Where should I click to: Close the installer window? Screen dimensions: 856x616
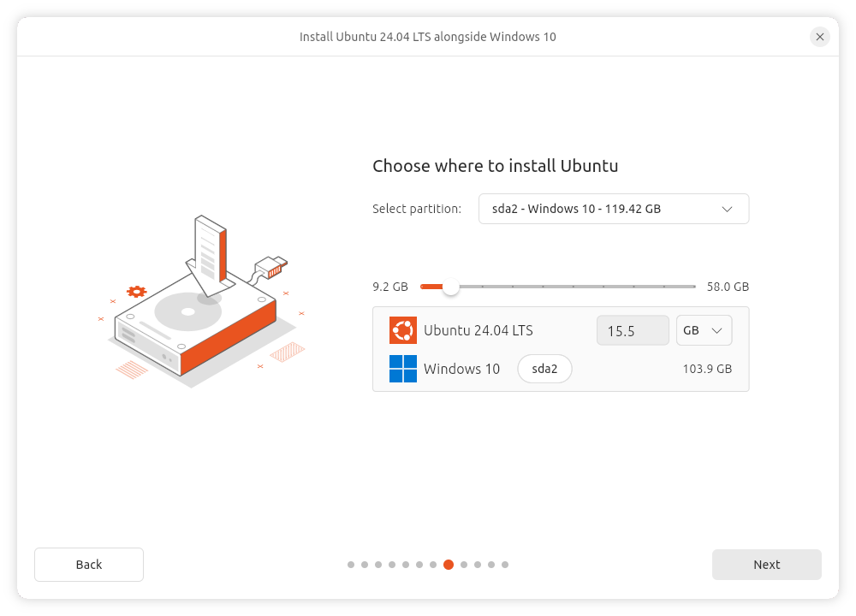[820, 37]
